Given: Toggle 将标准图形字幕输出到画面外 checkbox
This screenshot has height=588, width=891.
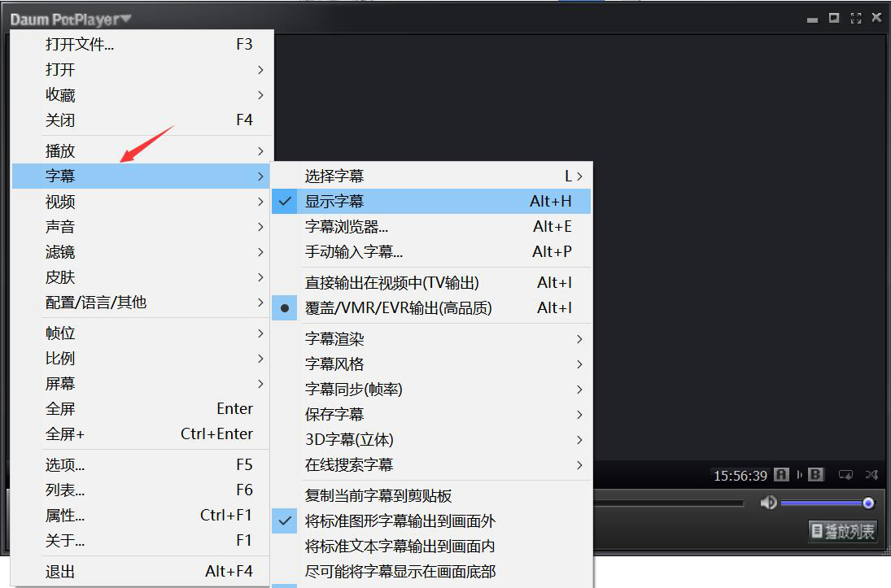Looking at the screenshot, I should [431, 521].
